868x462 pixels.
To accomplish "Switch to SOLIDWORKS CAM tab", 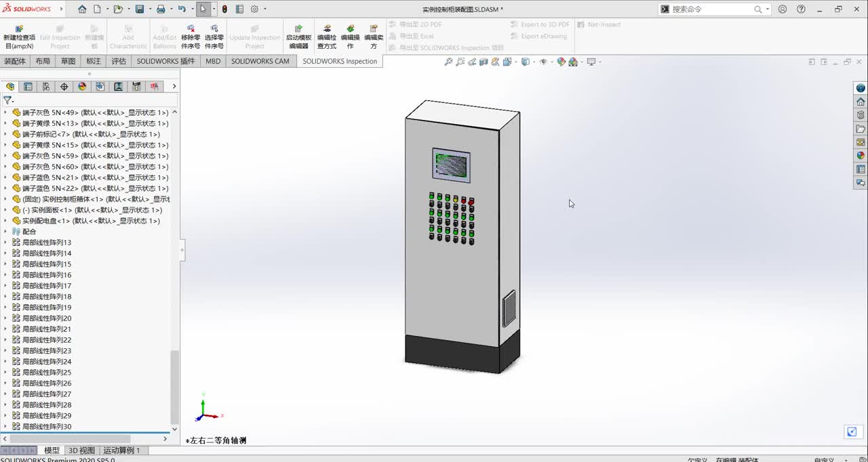I will coord(260,61).
